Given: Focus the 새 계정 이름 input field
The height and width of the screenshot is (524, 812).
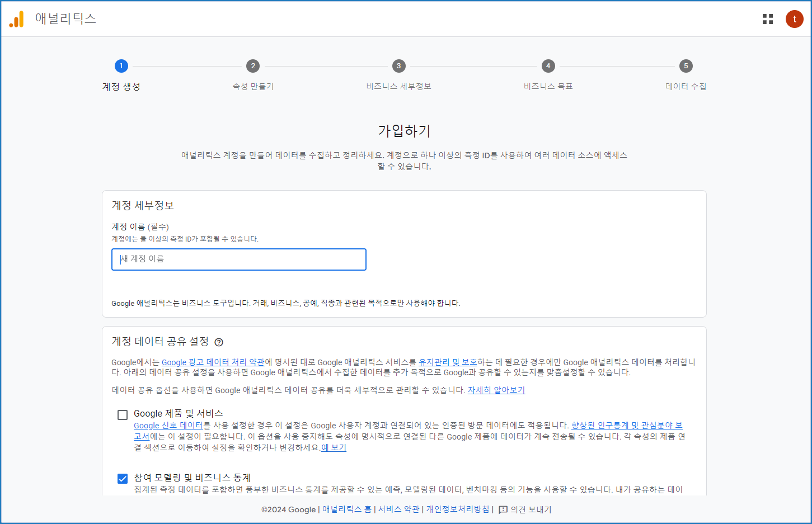Looking at the screenshot, I should tap(239, 259).
